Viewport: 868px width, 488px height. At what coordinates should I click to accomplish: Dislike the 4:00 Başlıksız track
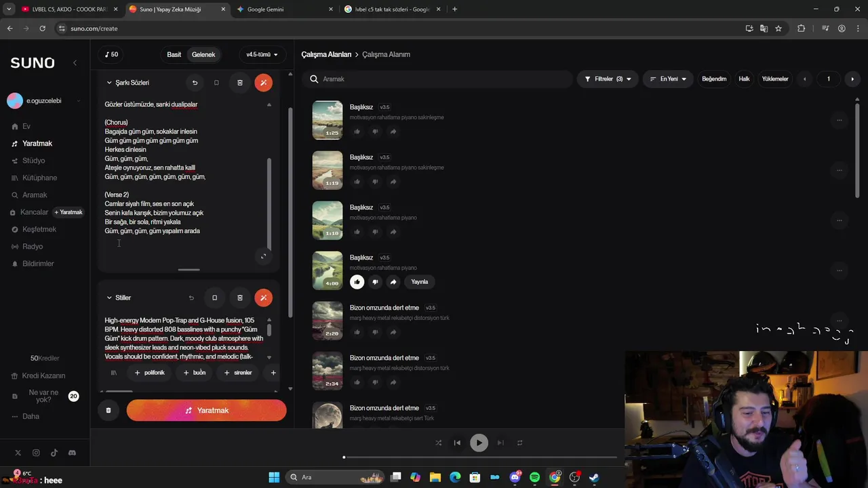(x=375, y=282)
